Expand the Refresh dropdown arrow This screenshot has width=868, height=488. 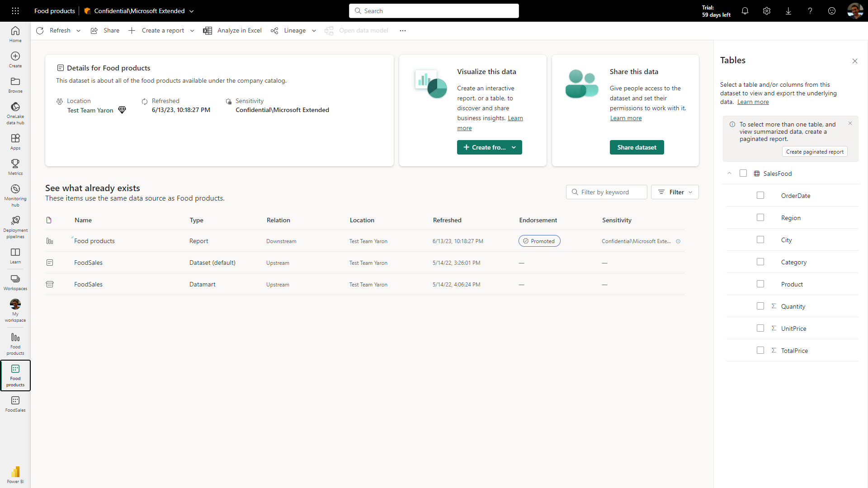(79, 31)
